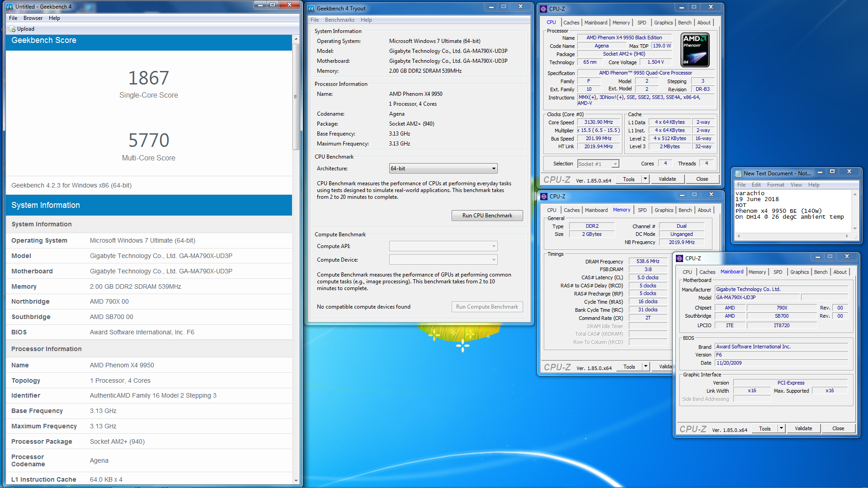868x488 pixels.
Task: Switch to Bench tab in top CPU-Z
Action: (x=684, y=23)
